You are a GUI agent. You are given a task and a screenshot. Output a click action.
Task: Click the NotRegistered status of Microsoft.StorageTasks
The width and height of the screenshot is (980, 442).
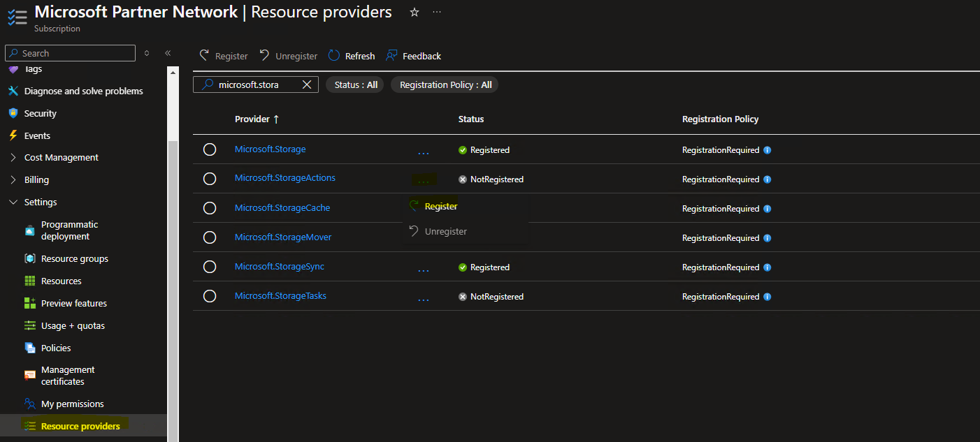(491, 297)
